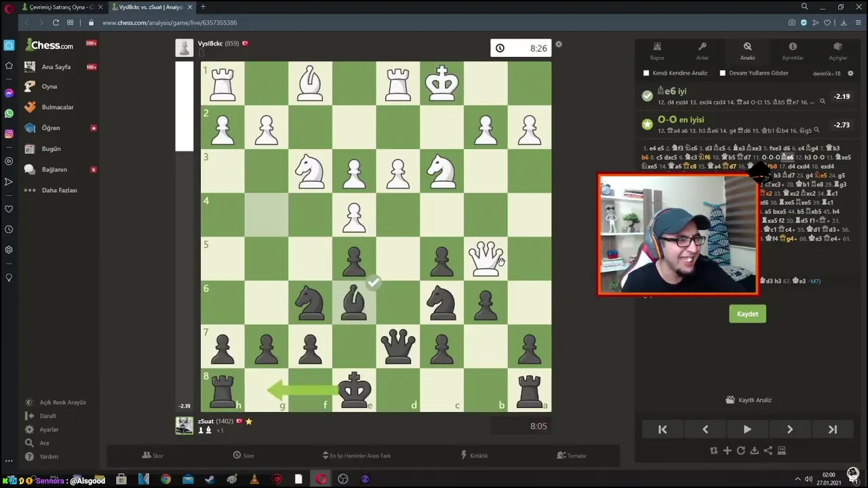Click magnifier on the e6 iyi line
The height and width of the screenshot is (488, 868).
[823, 102]
